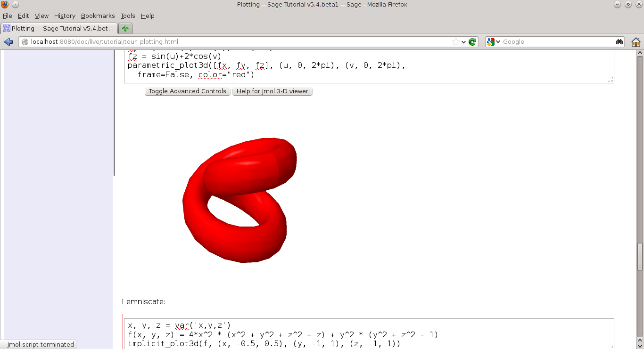Click the 'frame=False, color="red")' code line

(x=196, y=74)
